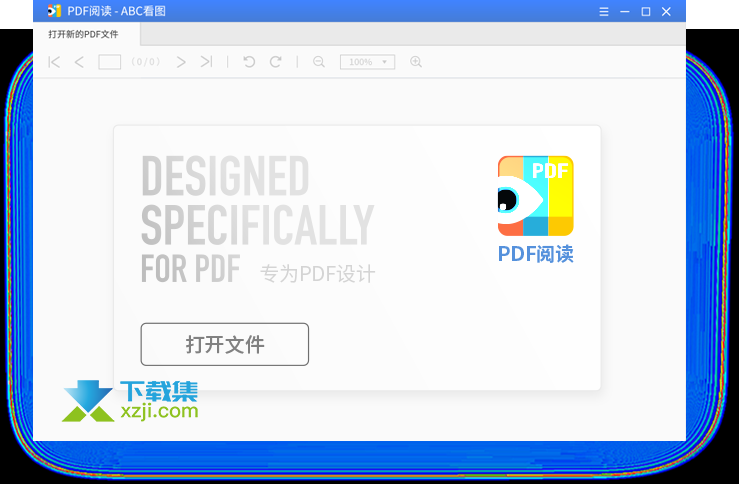Rotate page counterclockwise
Image resolution: width=739 pixels, height=484 pixels.
tap(249, 62)
